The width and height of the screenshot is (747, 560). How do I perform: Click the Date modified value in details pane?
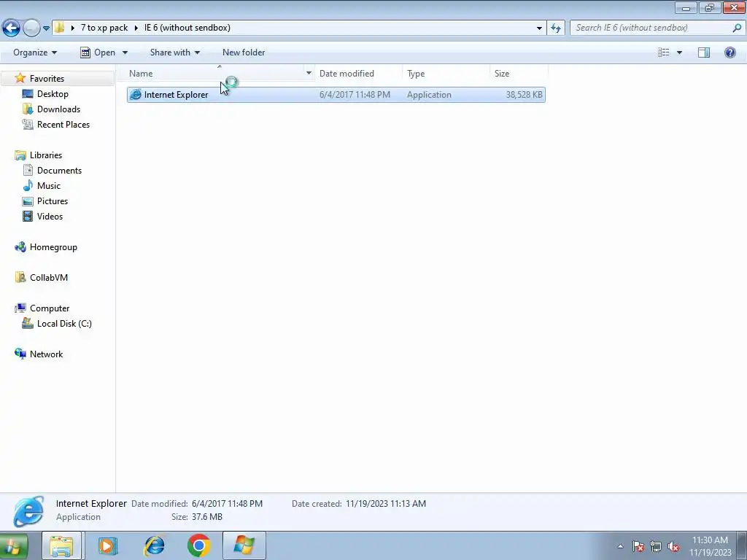click(227, 504)
